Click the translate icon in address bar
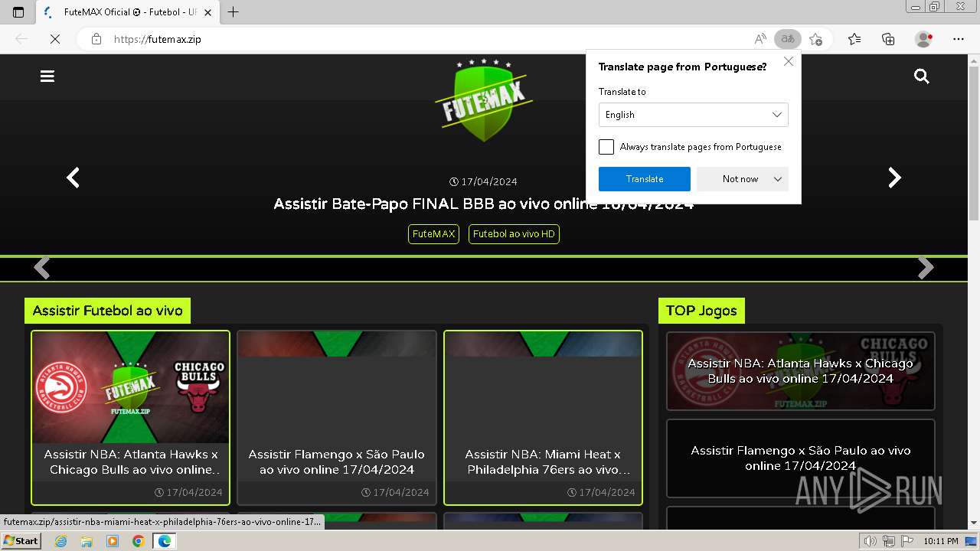 click(787, 39)
